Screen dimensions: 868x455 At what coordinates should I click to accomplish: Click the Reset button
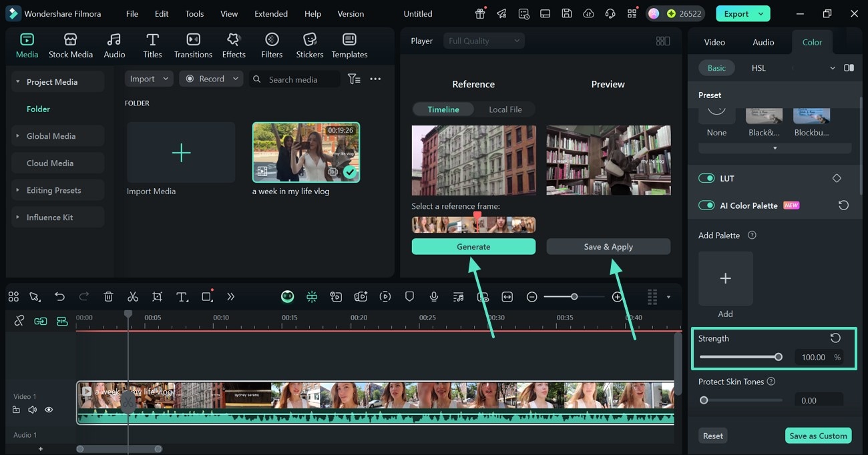click(x=712, y=436)
